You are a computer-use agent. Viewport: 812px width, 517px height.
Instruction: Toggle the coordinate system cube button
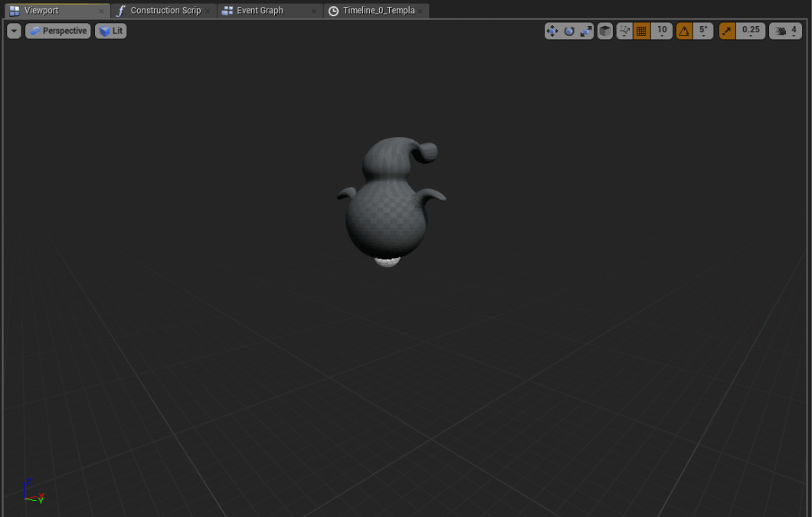point(605,31)
